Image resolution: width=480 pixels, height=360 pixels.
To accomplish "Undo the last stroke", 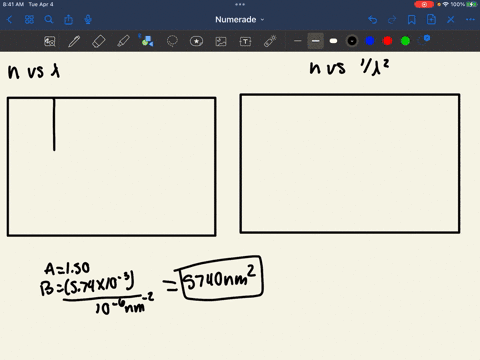I will 373,20.
